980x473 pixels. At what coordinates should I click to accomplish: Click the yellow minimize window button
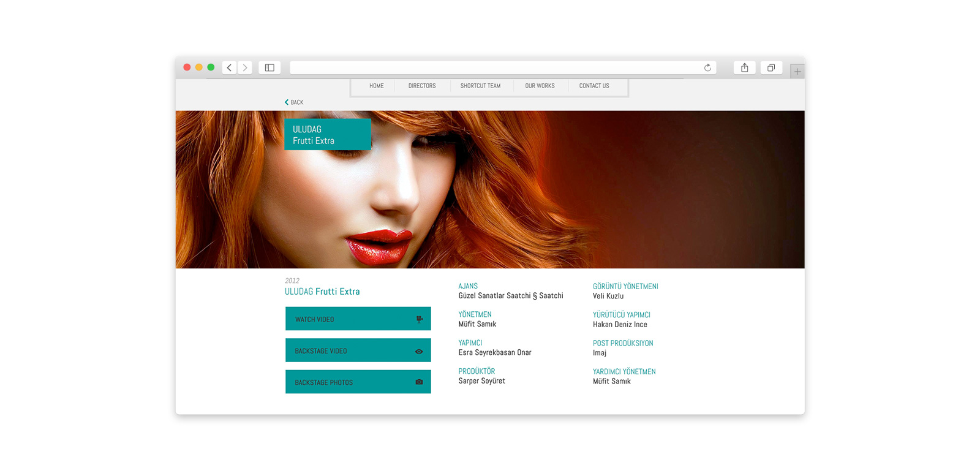[x=199, y=67]
